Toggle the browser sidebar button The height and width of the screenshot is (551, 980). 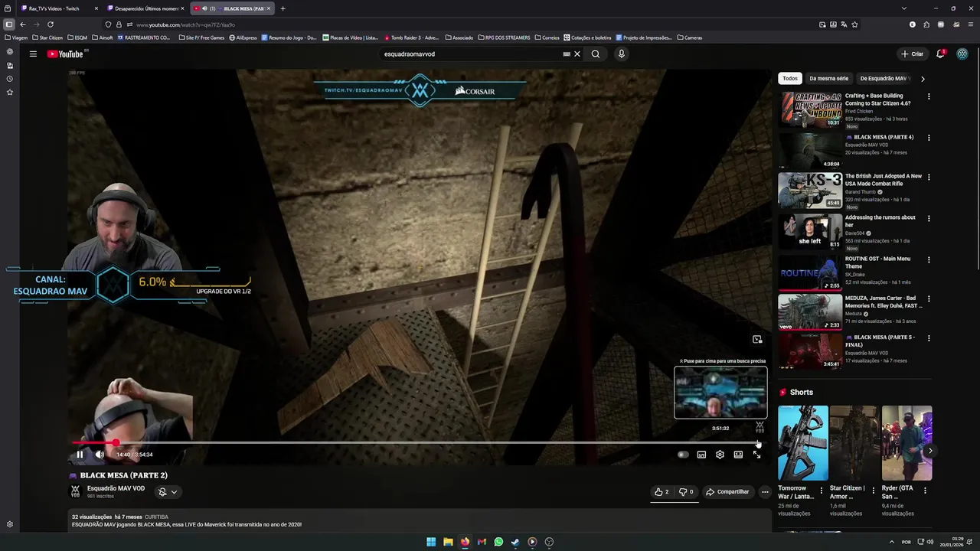pos(8,24)
